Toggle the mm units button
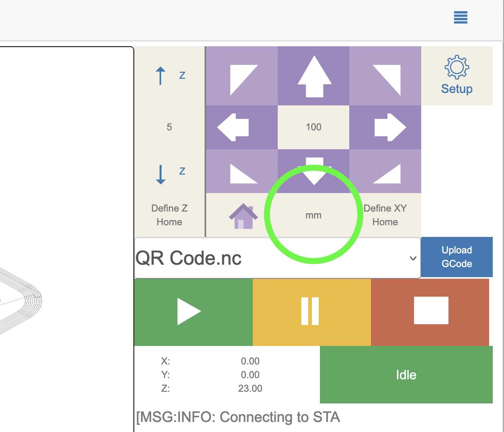Image resolution: width=504 pixels, height=432 pixels. click(x=313, y=216)
